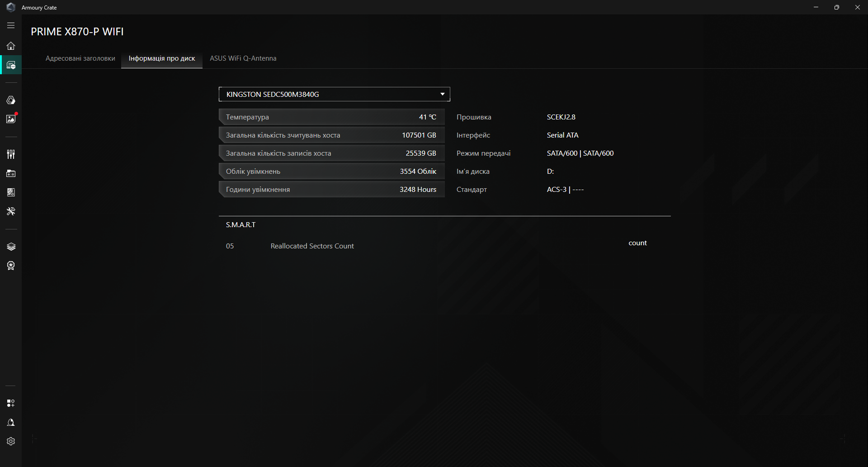Click the PRIME X870-P WIFI title
Viewport: 868px width, 467px height.
click(77, 32)
